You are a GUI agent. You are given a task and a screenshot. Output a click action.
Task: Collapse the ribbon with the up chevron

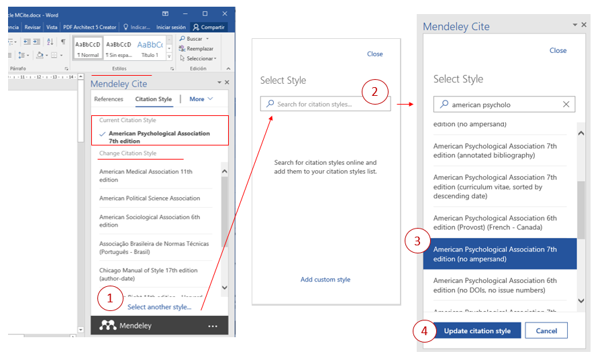point(228,68)
